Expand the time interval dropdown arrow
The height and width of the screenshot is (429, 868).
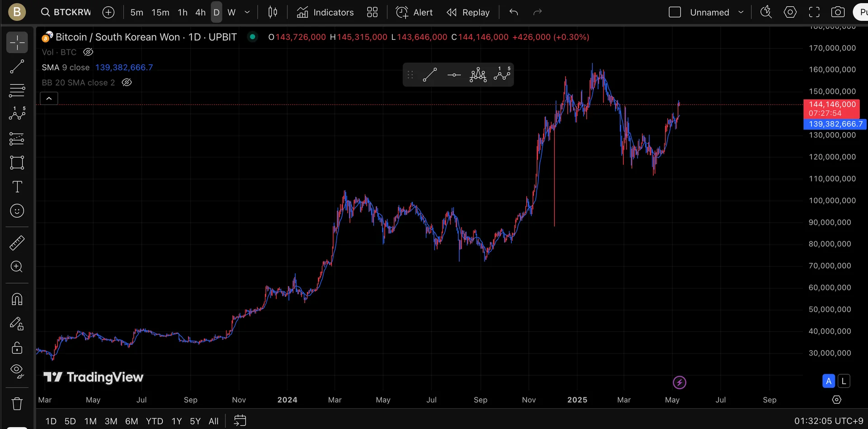[247, 12]
